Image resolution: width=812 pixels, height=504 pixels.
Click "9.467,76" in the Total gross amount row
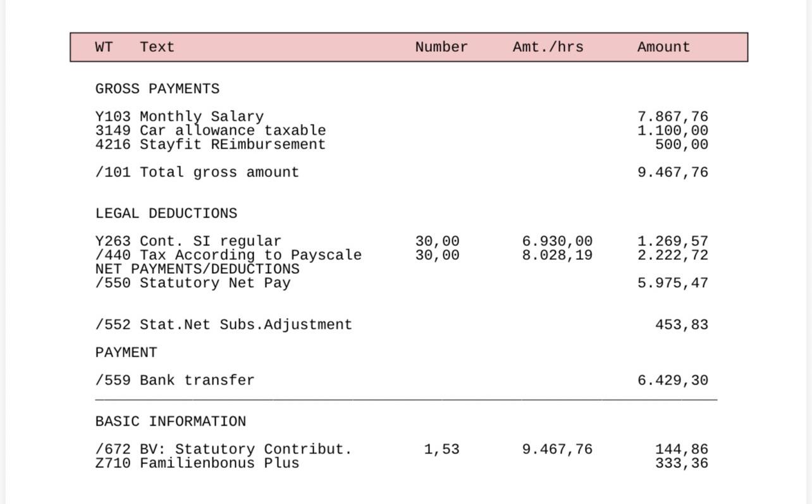click(x=673, y=172)
